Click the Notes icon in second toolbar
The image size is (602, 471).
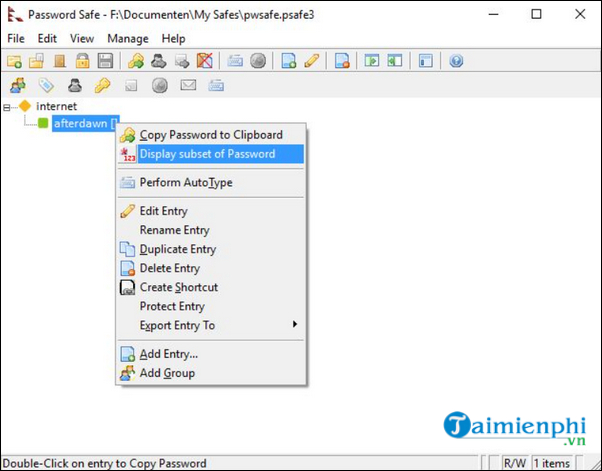131,85
